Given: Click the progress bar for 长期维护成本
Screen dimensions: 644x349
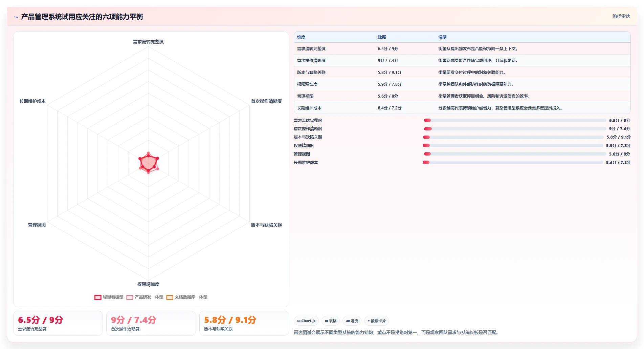Looking at the screenshot, I should point(513,162).
